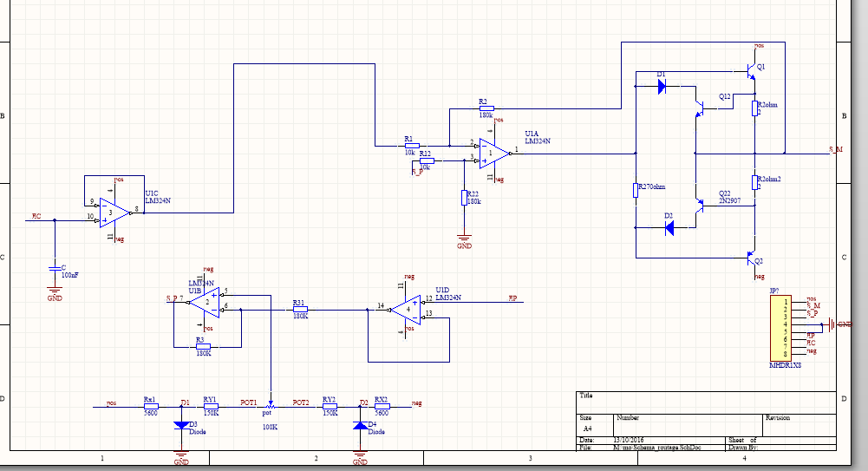The image size is (868, 471).
Task: Click the S_M output net label
Action: tap(836, 149)
